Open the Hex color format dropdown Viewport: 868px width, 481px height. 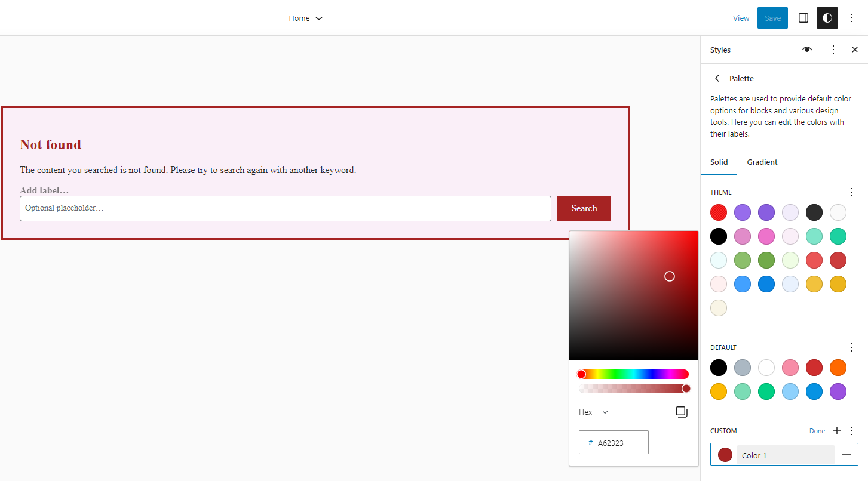click(x=593, y=412)
